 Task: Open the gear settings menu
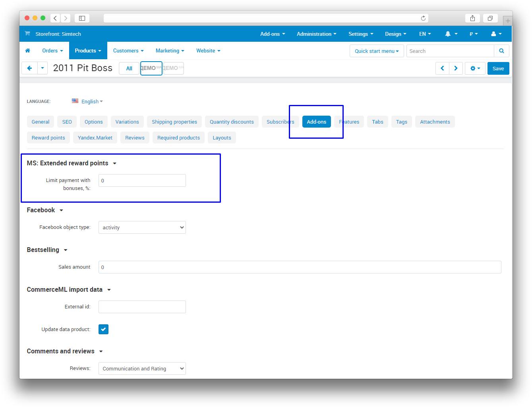tap(475, 68)
